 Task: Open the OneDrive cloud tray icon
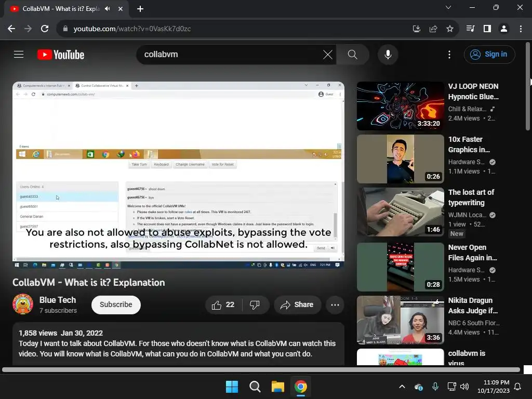419,387
